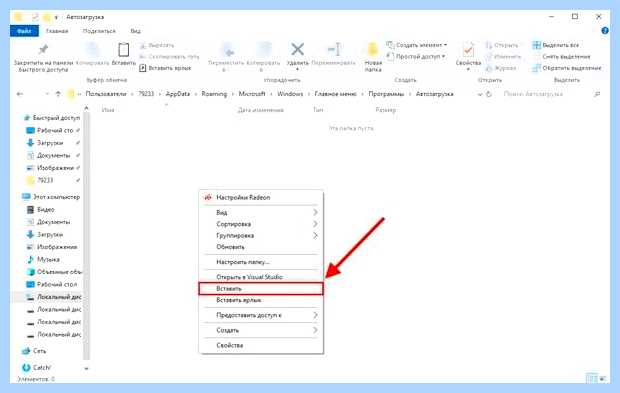The image size is (620, 393).
Task: Expand the Группировка submenu arrow
Action: click(x=315, y=236)
